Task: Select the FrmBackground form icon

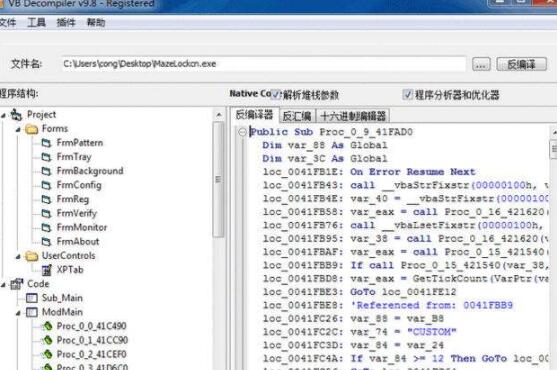Action: pyautogui.click(x=46, y=171)
